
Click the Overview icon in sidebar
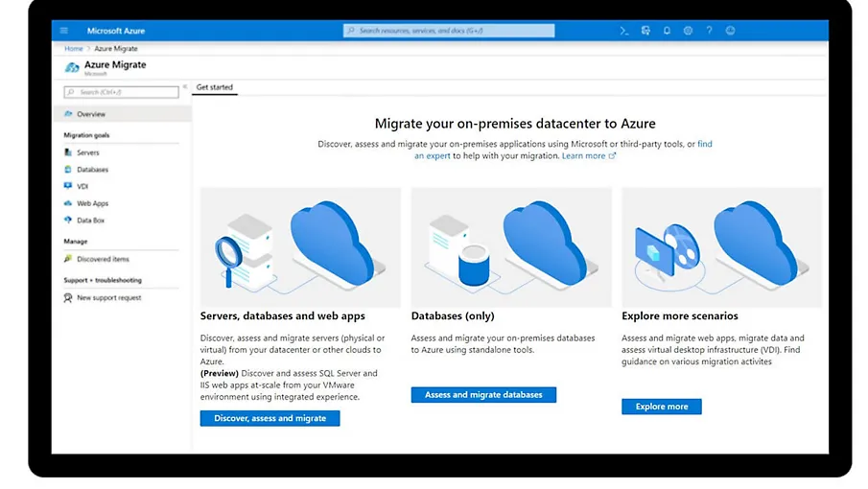coord(68,113)
